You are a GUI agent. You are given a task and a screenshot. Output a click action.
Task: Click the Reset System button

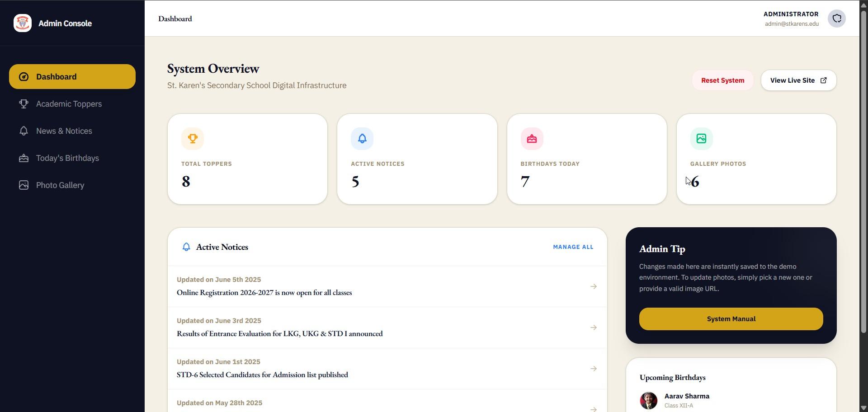pyautogui.click(x=722, y=80)
